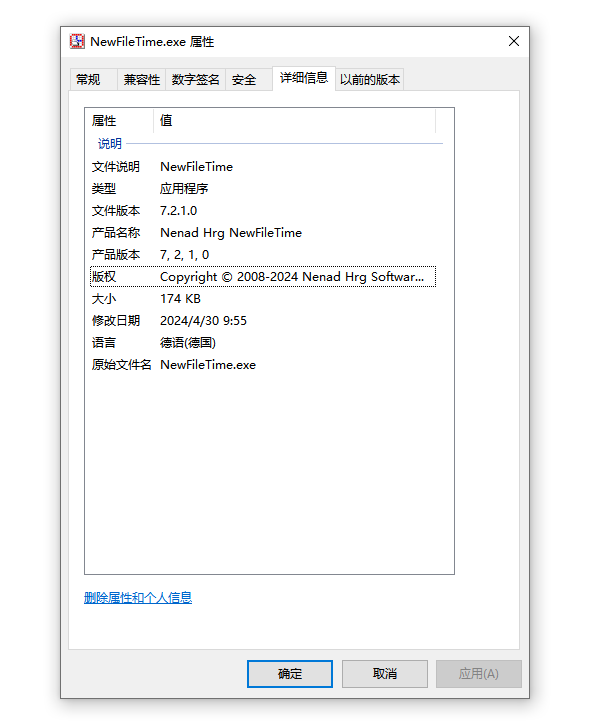The image size is (591, 725).
Task: Select the 文件版本 row
Action: point(263,211)
